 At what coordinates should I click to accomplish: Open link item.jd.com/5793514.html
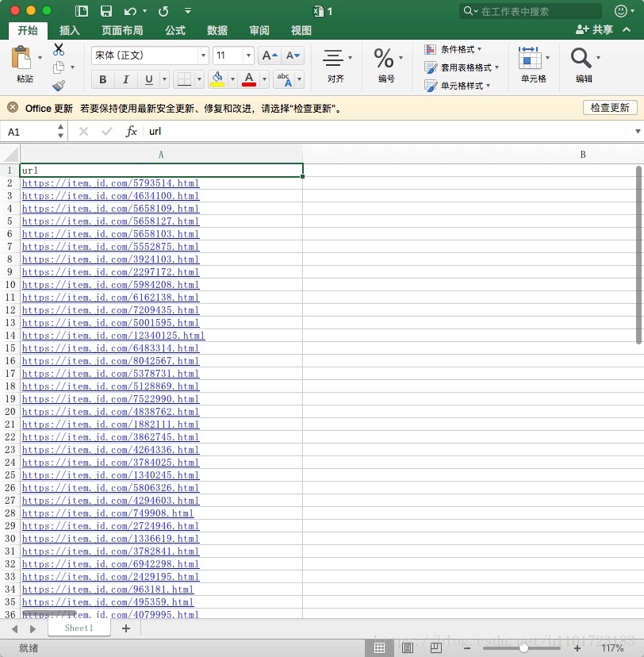coord(110,183)
